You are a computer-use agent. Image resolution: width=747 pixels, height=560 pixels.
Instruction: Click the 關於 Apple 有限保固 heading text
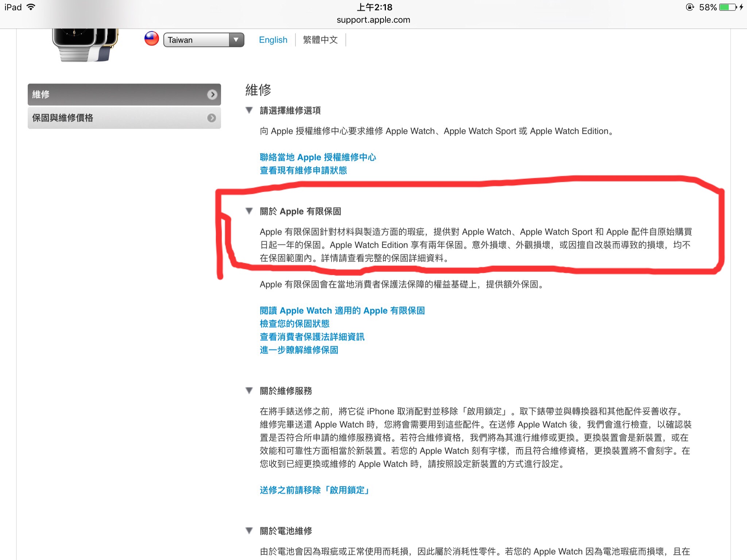(300, 211)
